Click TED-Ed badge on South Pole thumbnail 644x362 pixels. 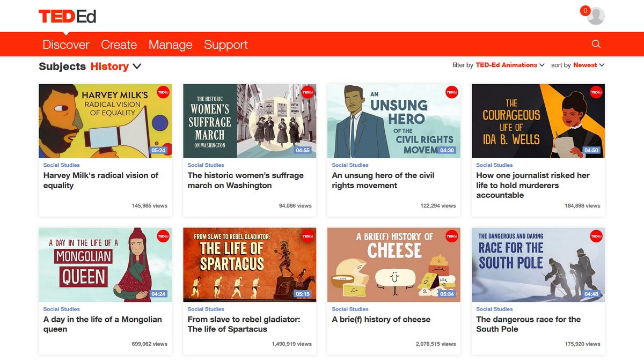click(x=596, y=236)
